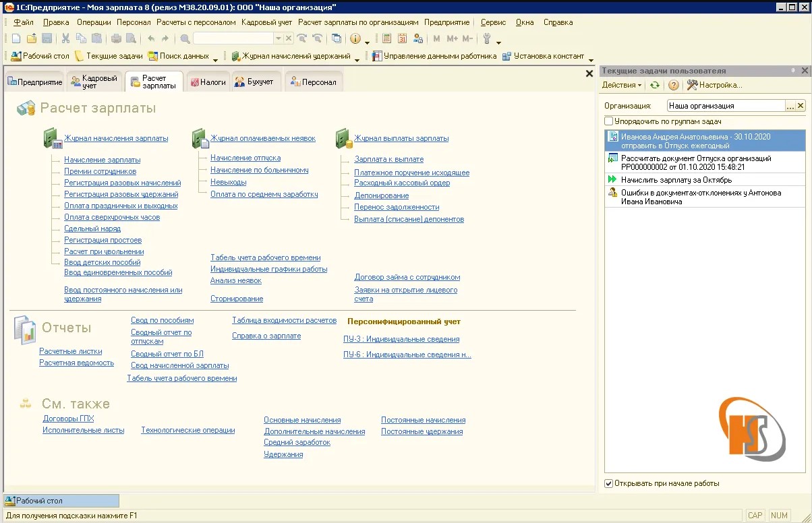The width and height of the screenshot is (812, 523).
Task: Click the Undo arrow icon
Action: tap(151, 38)
